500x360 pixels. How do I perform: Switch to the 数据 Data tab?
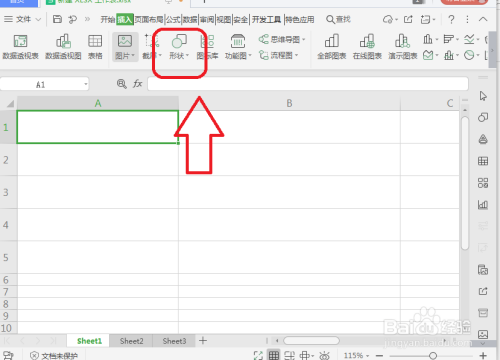pos(190,19)
